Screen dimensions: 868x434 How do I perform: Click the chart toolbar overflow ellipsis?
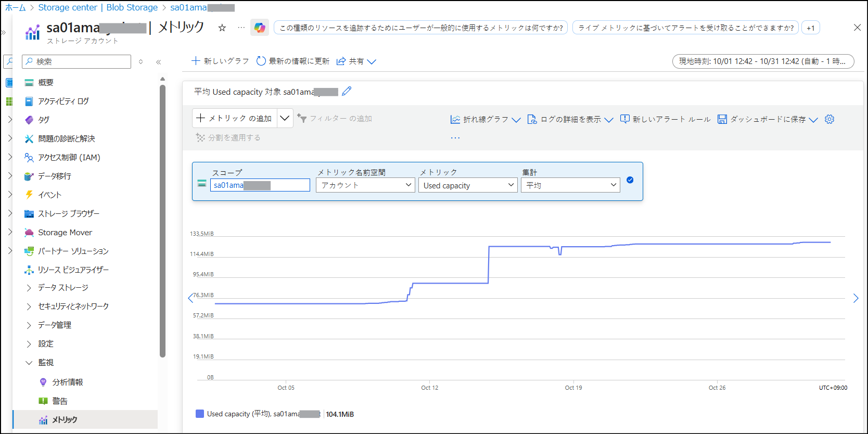click(x=455, y=138)
